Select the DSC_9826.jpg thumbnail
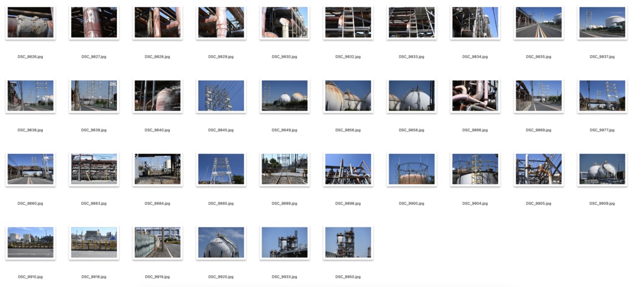The width and height of the screenshot is (644, 287). [30, 23]
